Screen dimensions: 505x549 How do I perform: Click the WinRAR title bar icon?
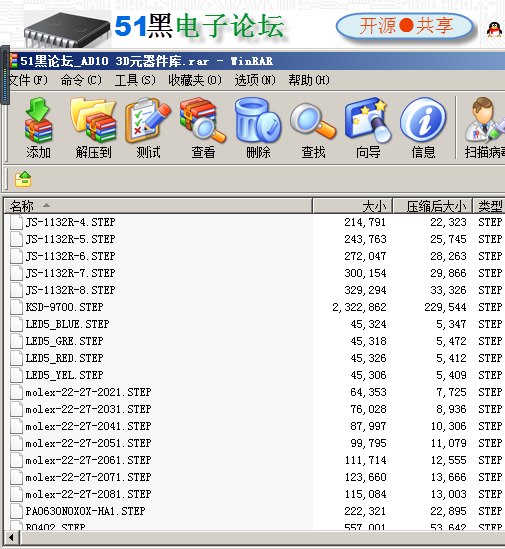pos(14,61)
